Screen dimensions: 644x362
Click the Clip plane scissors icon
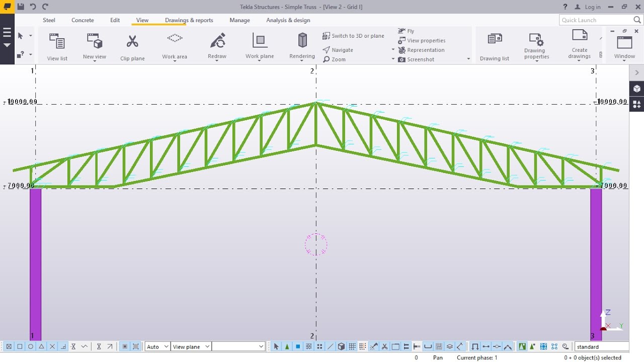coord(132,41)
